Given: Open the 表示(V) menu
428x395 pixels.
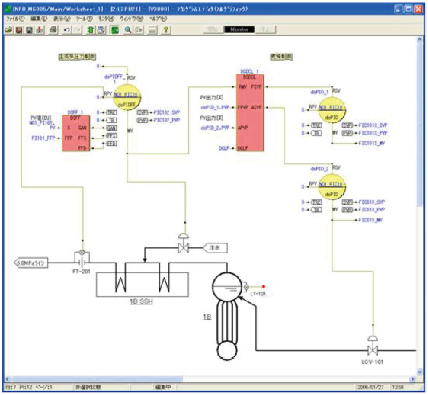Looking at the screenshot, I should (x=62, y=19).
